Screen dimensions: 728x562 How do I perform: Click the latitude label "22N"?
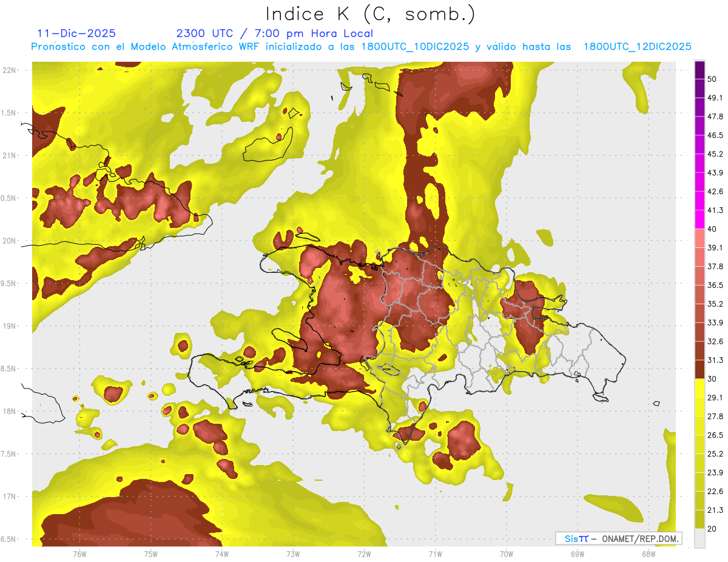click(10, 70)
